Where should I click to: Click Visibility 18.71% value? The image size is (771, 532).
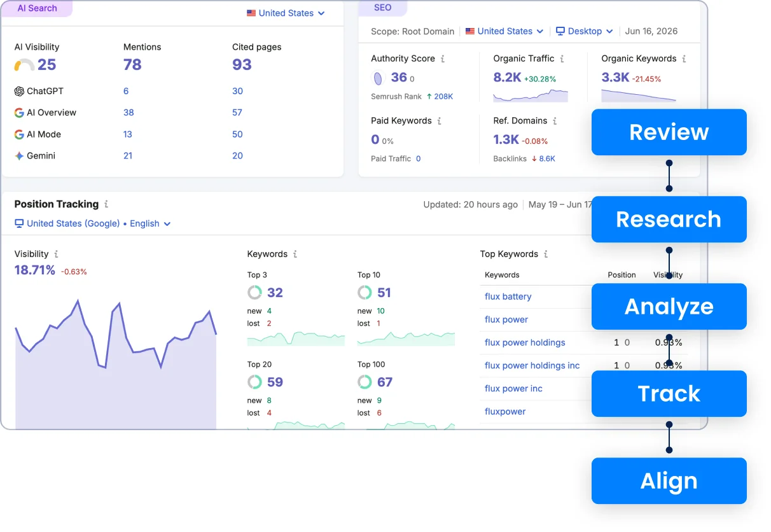pyautogui.click(x=35, y=270)
